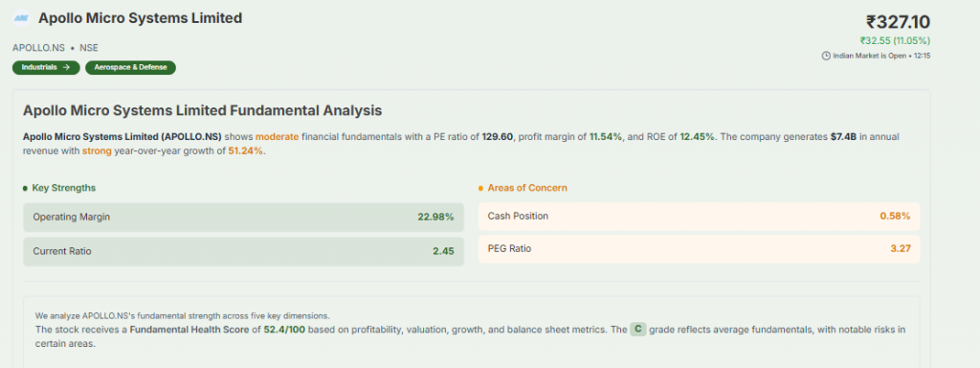Click the APOLLO.NS ticker symbol
The height and width of the screenshot is (368, 980).
(38, 48)
